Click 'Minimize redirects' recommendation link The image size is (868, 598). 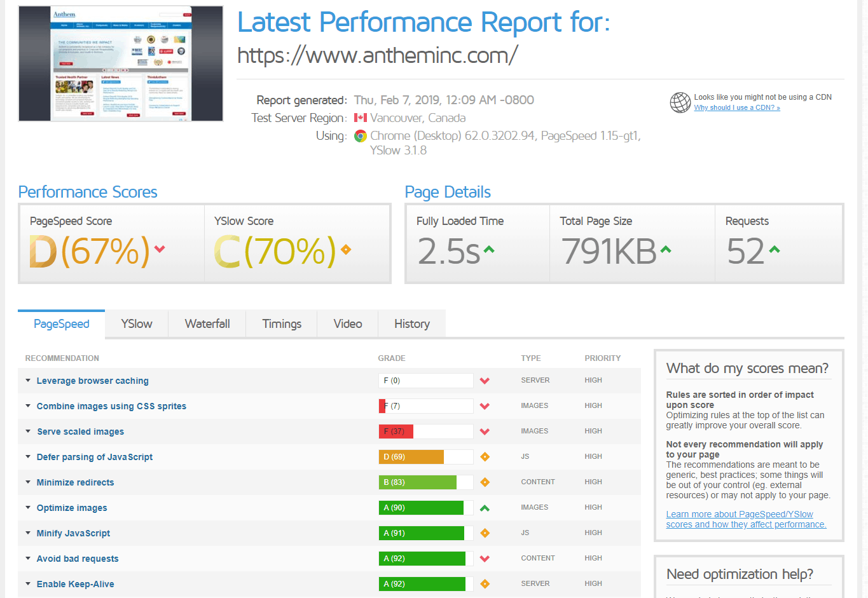coord(75,482)
